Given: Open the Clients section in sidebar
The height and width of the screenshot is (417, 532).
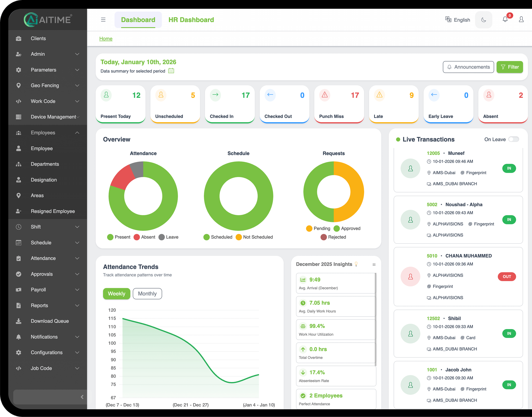Looking at the screenshot, I should click(x=38, y=38).
